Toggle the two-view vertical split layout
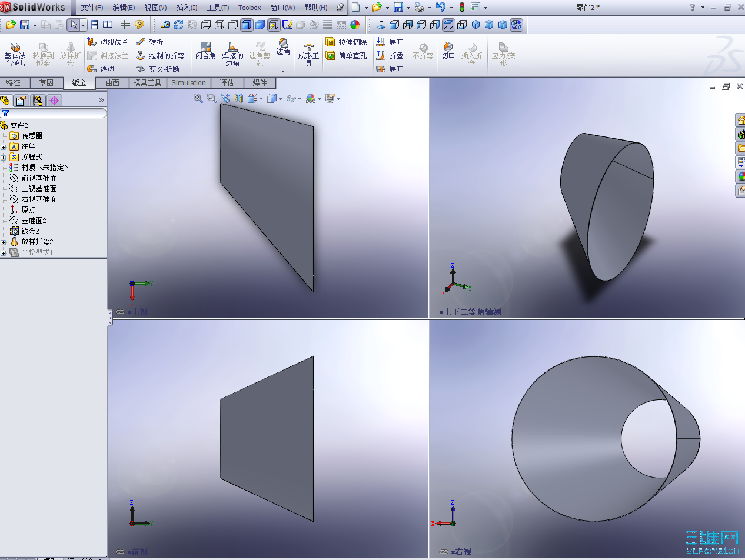The height and width of the screenshot is (560, 745). pos(108,25)
